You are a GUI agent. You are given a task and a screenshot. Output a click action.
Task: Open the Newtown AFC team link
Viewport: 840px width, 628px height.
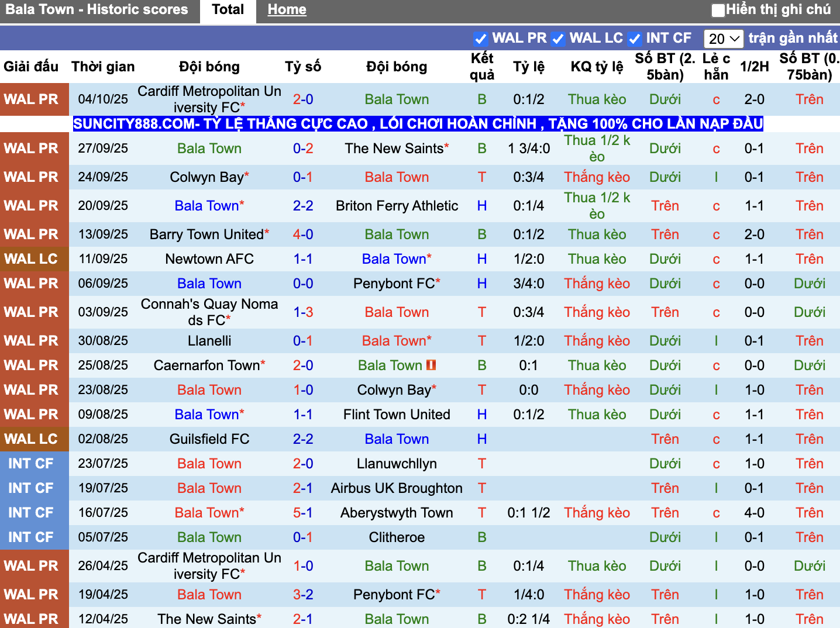click(209, 259)
